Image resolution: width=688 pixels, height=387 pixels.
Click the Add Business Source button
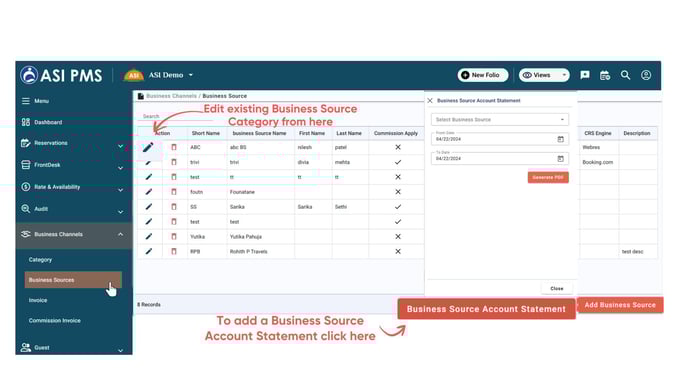pyautogui.click(x=620, y=305)
